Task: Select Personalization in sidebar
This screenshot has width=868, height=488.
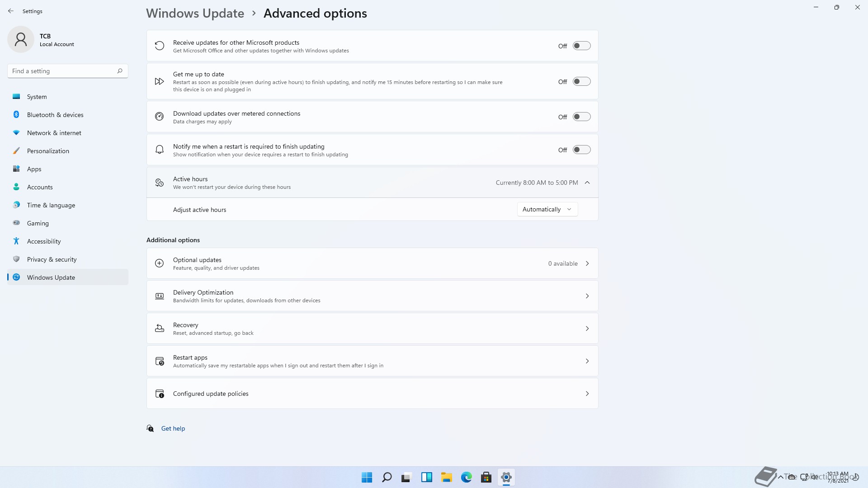Action: click(x=68, y=151)
